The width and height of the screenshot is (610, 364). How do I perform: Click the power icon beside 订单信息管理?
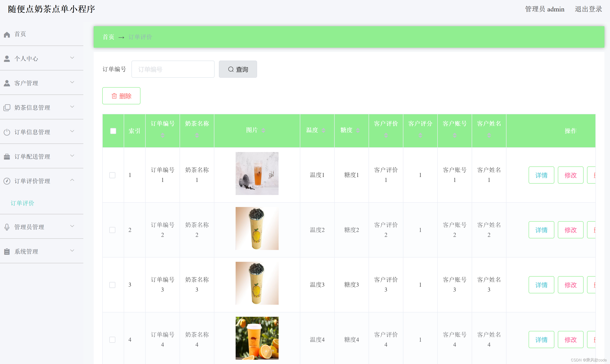click(x=7, y=132)
